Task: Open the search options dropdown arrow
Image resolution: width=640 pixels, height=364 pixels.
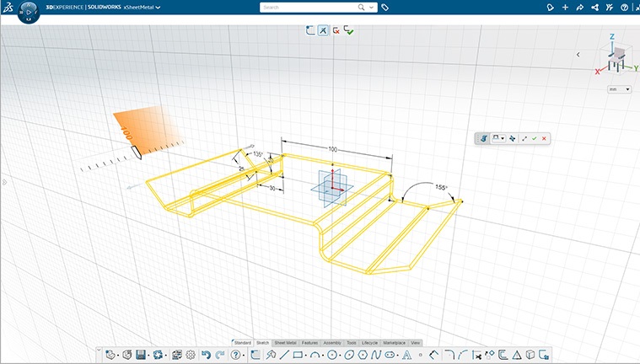Action: 372,7
